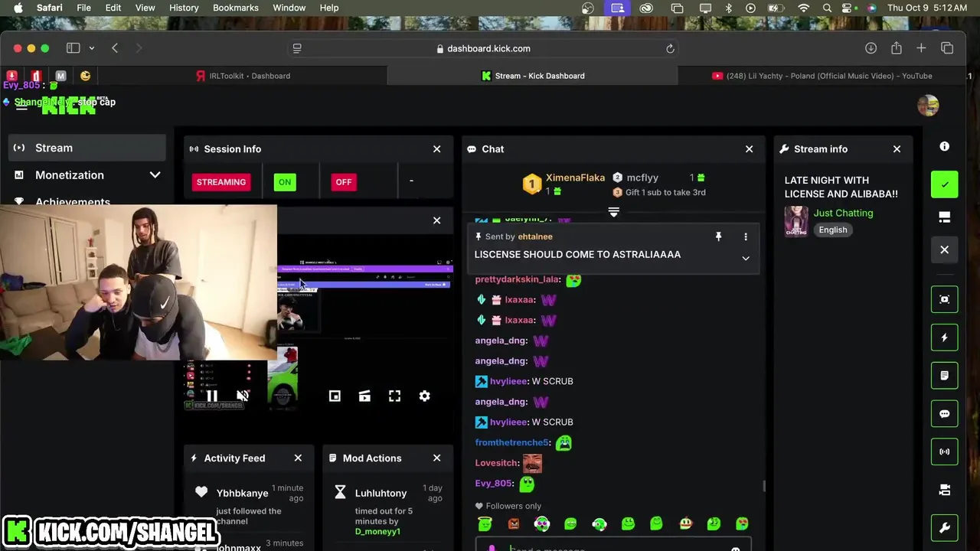Click D_moneyy1 moderator name in Mod Actions

377,531
